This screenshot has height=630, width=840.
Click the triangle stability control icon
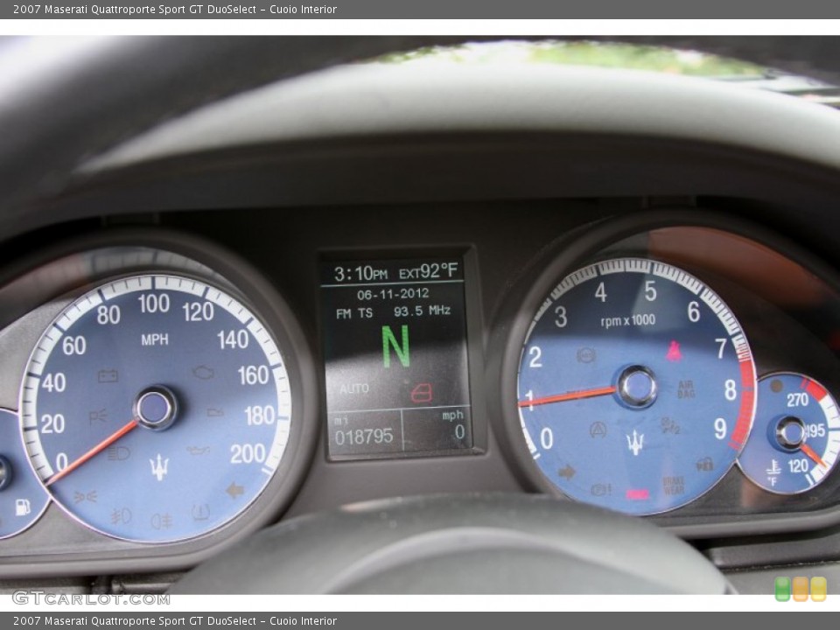(598, 429)
